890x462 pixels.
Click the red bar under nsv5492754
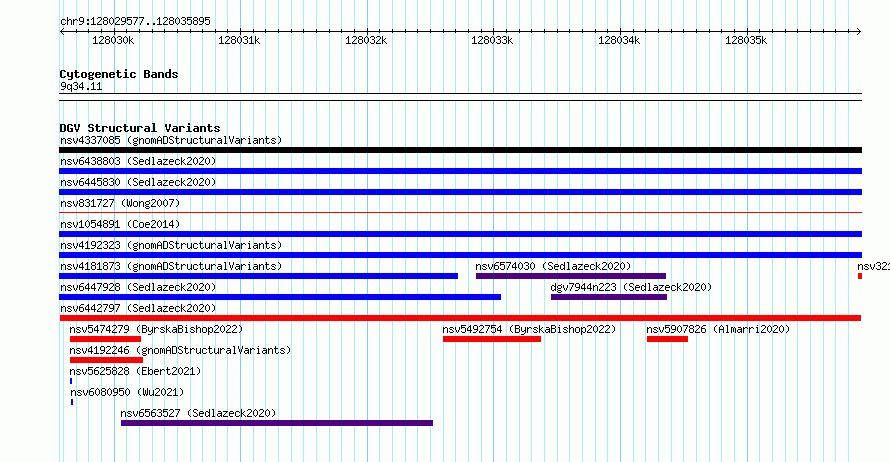point(492,339)
